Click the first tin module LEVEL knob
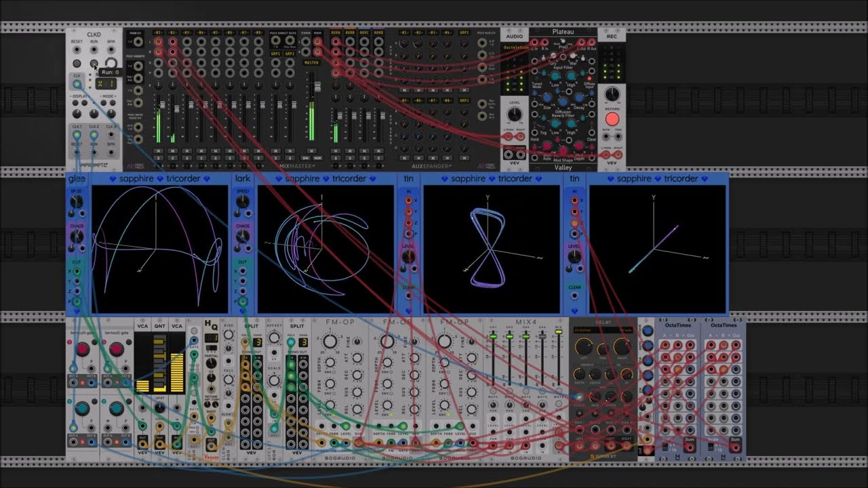The width and height of the screenshot is (868, 488). click(408, 257)
